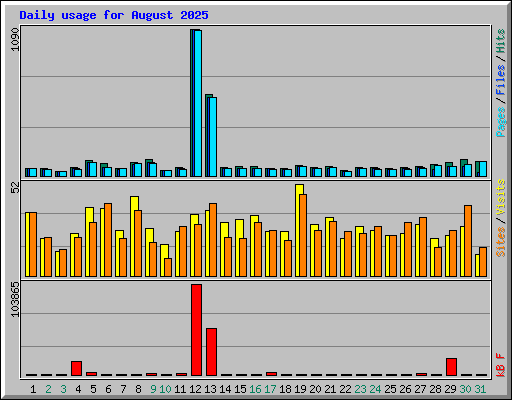This screenshot has height=400, width=512.
Task: Click day label 5
Action: point(93,389)
